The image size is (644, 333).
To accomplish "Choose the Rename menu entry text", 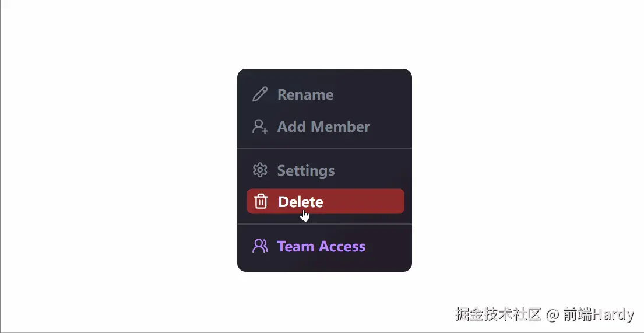I will [305, 94].
